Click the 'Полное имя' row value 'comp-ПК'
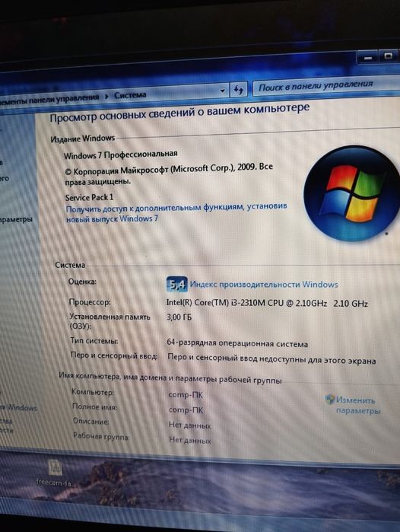 tap(186, 410)
